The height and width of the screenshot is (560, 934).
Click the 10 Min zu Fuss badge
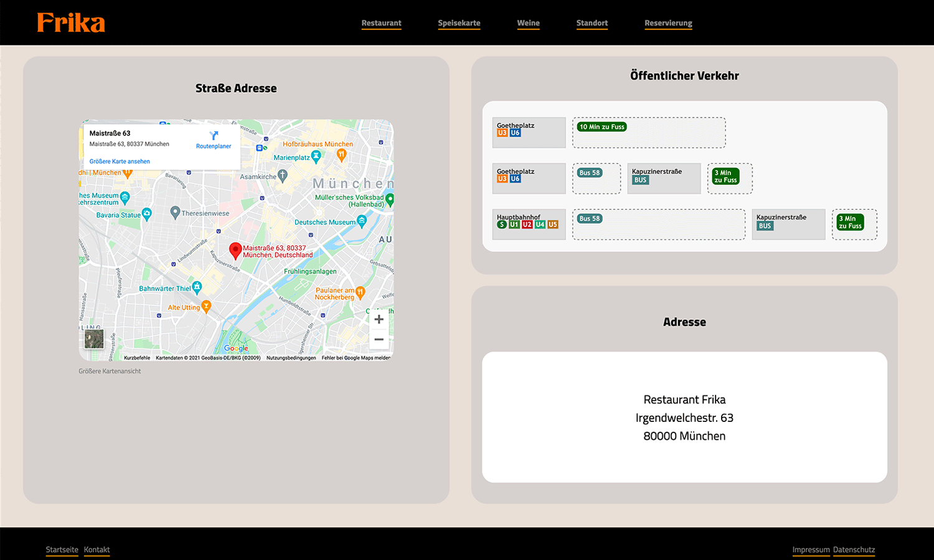[x=601, y=127]
